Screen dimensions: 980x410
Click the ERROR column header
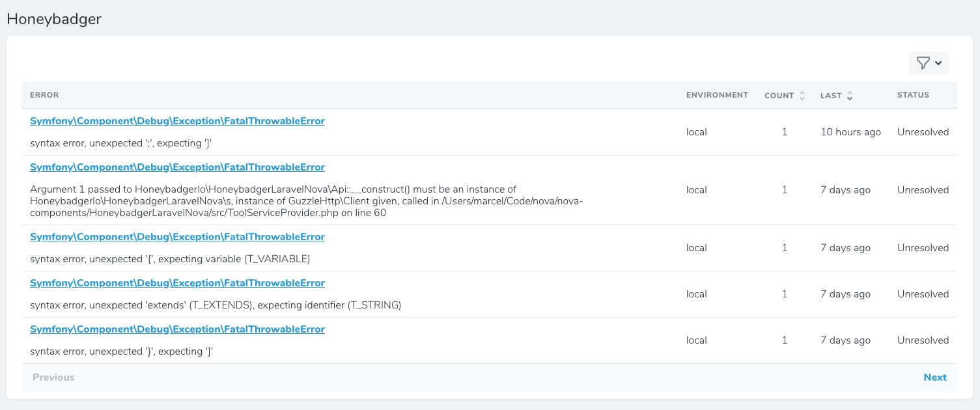click(x=44, y=95)
